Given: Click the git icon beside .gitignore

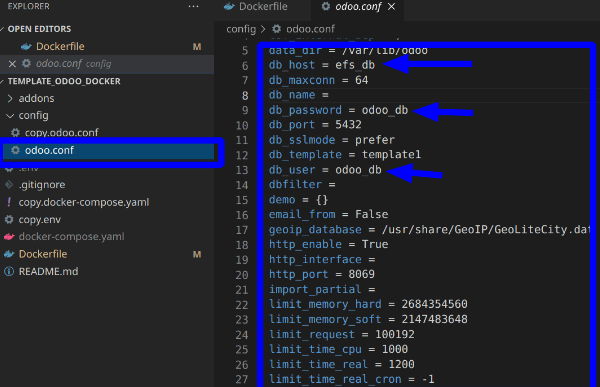Looking at the screenshot, I should pyautogui.click(x=9, y=185).
